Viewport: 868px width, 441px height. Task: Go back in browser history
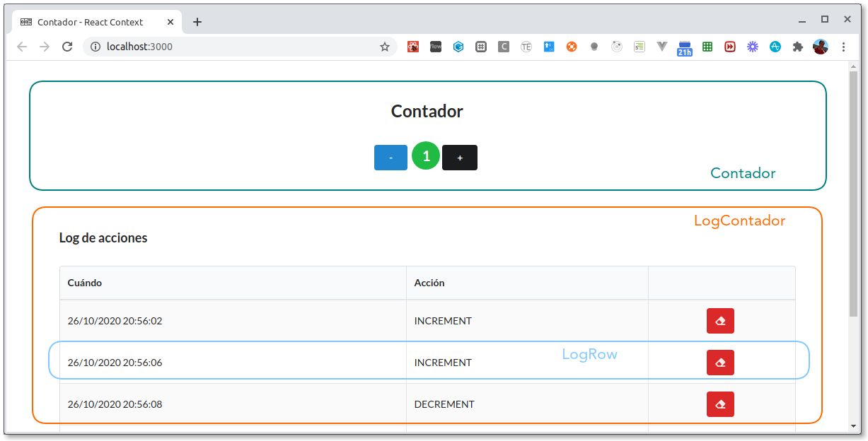click(22, 47)
